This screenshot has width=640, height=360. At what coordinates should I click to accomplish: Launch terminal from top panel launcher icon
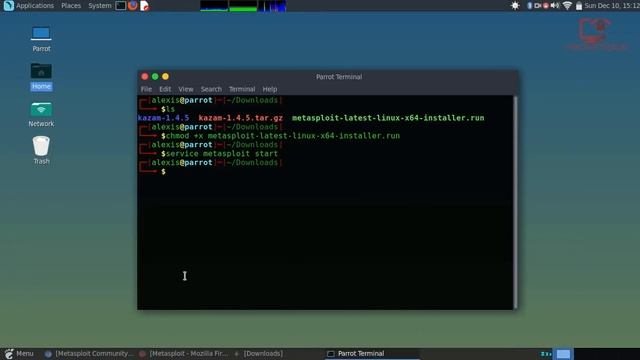[120, 6]
